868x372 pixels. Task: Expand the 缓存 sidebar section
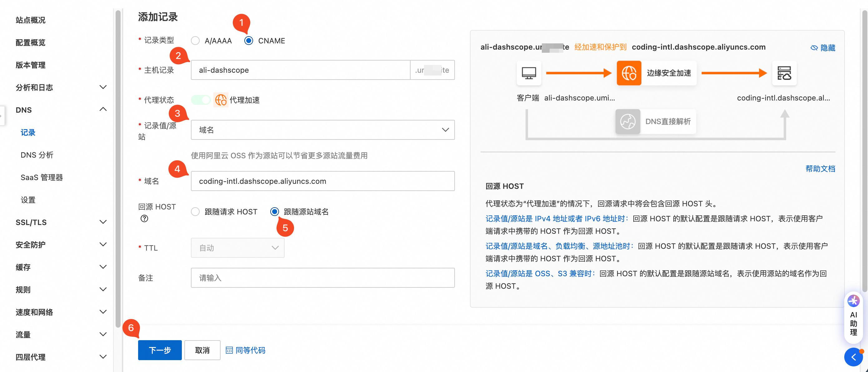coord(103,267)
